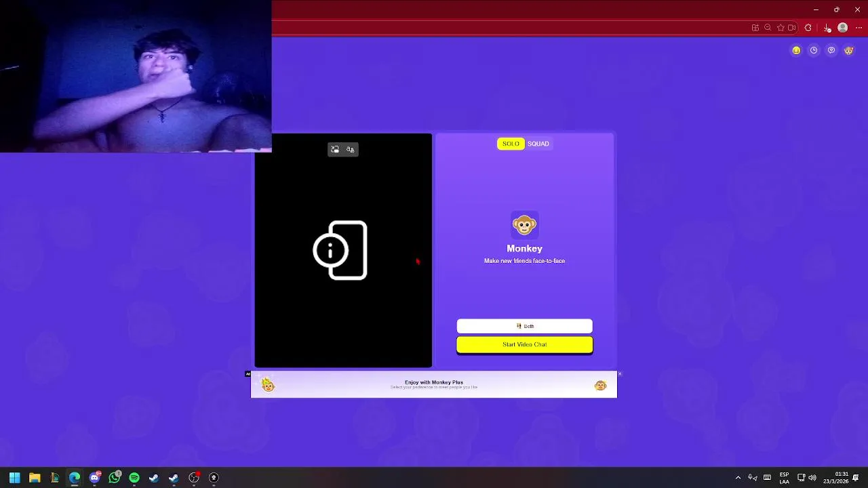
Task: Open the first Steam taskbar icon
Action: [154, 478]
